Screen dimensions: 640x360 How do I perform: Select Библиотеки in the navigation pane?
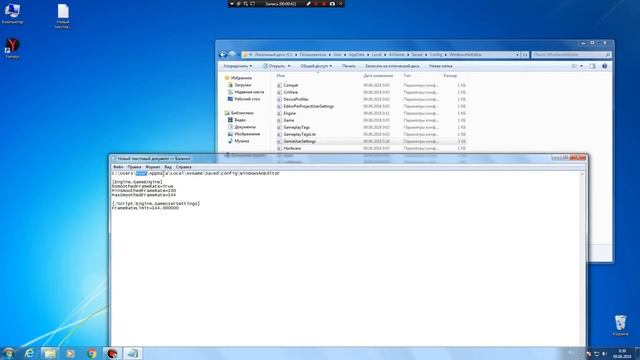[x=242, y=113]
